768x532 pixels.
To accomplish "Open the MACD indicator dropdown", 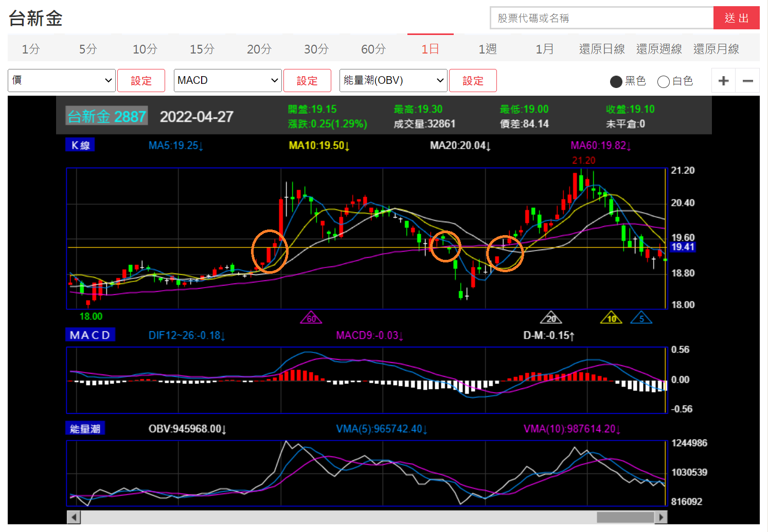I will tap(228, 80).
